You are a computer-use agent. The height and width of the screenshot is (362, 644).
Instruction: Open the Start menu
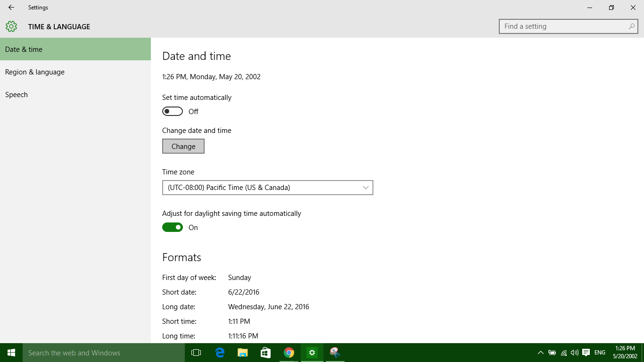[x=10, y=352]
